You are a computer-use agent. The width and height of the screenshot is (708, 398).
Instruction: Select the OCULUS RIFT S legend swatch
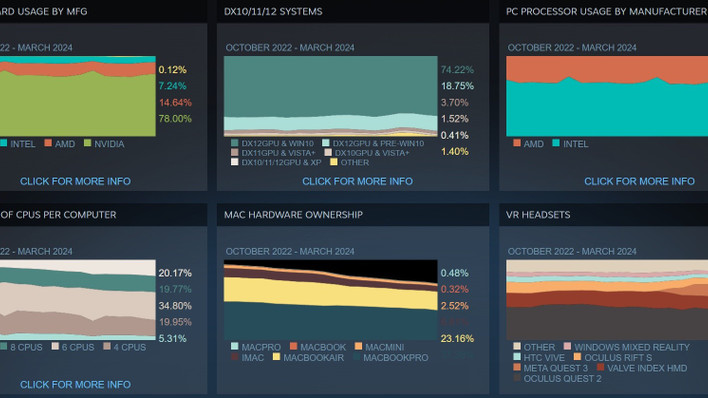coord(578,357)
